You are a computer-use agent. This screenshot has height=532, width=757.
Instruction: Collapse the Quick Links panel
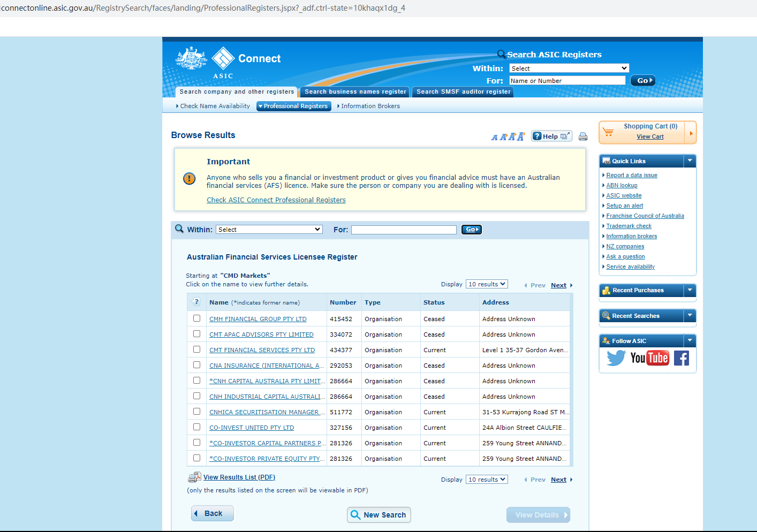(690, 161)
